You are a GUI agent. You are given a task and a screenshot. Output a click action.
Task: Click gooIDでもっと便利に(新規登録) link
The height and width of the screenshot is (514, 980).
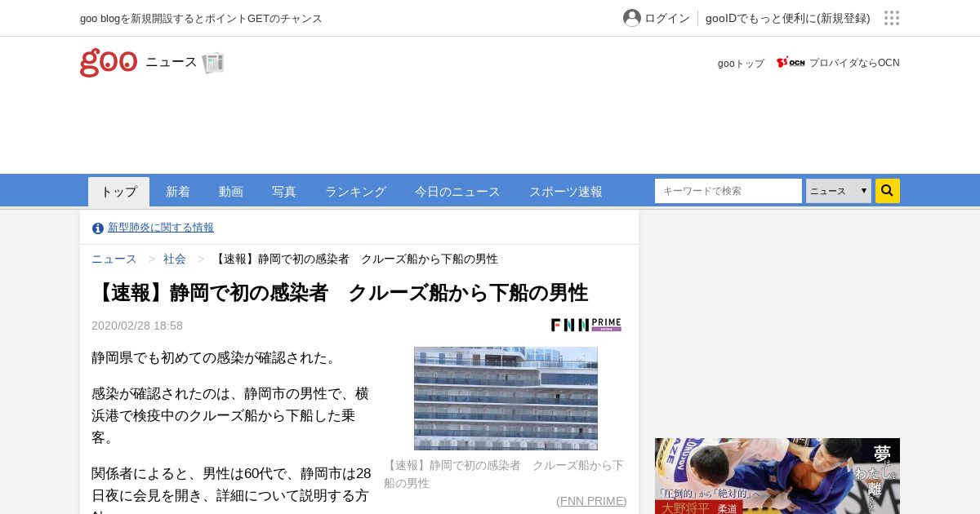click(788, 18)
